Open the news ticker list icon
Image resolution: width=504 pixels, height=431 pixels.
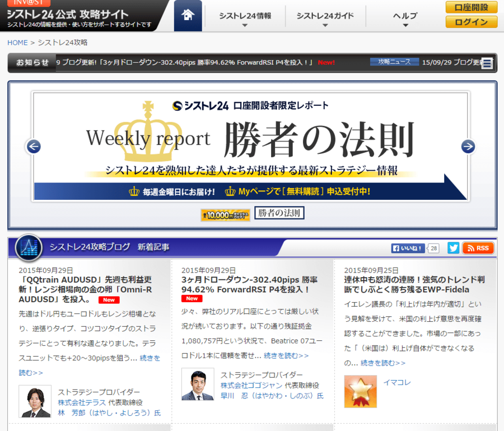[x=487, y=63]
